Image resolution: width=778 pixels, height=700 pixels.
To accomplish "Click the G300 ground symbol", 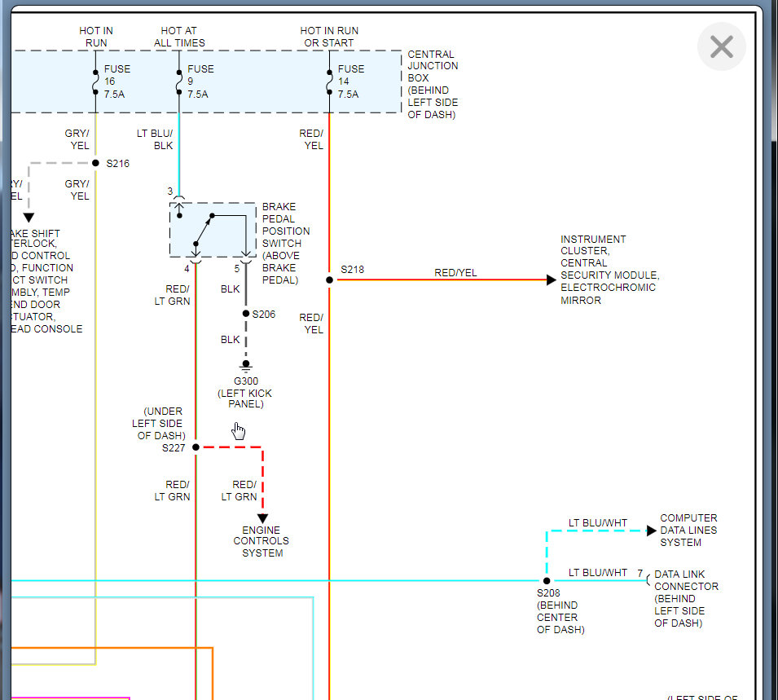I will coord(245,367).
